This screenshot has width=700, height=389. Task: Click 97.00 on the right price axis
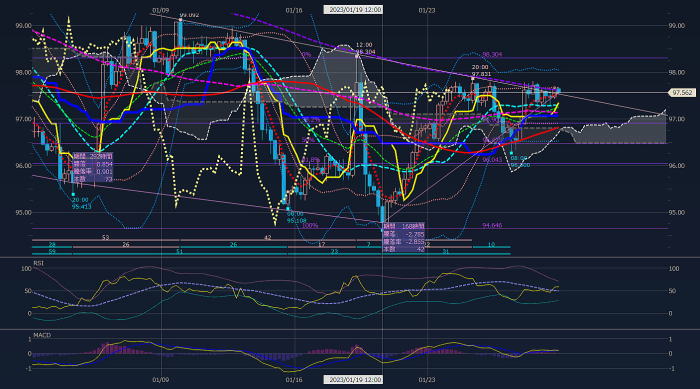point(676,119)
